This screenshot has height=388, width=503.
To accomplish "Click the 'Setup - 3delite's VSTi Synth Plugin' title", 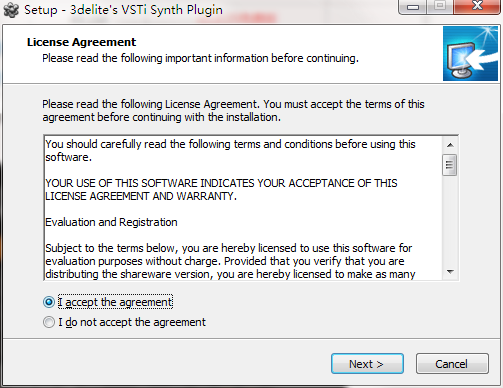I will point(123,10).
